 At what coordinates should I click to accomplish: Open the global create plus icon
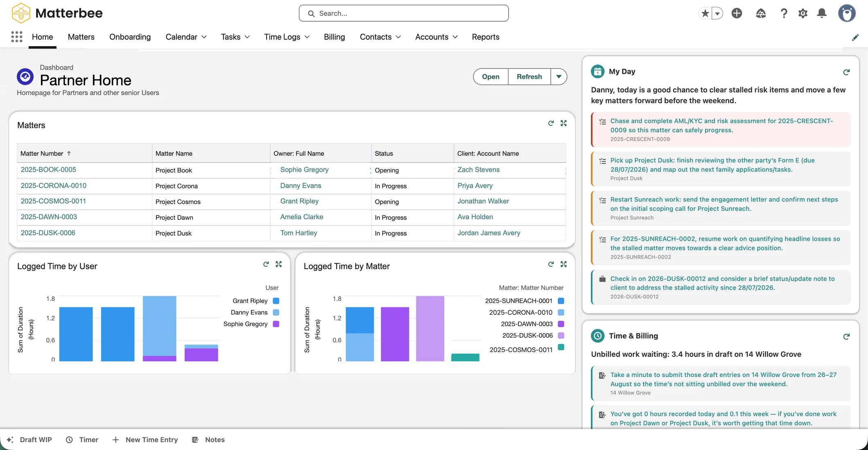[737, 14]
